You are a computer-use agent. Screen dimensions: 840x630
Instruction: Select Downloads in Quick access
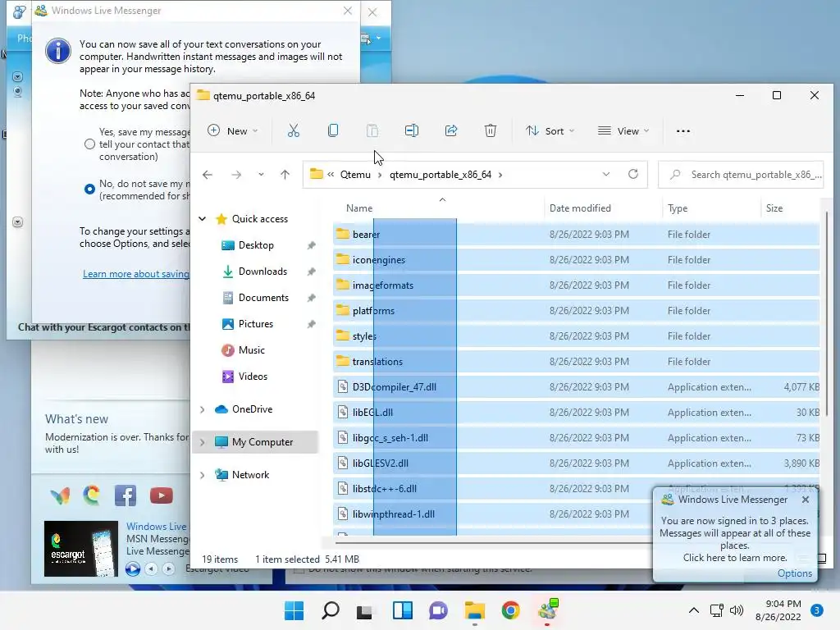pos(262,271)
